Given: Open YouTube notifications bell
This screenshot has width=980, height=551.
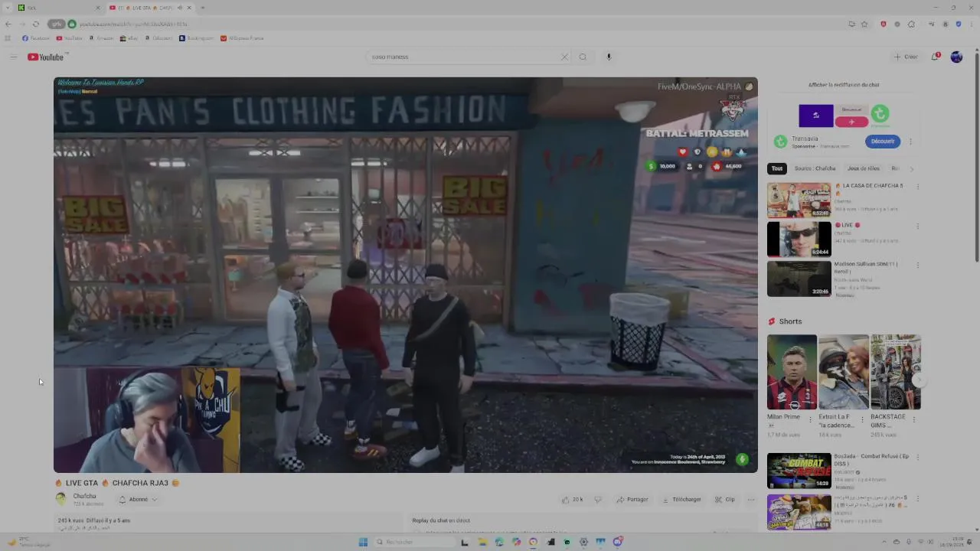Looking at the screenshot, I should [935, 57].
